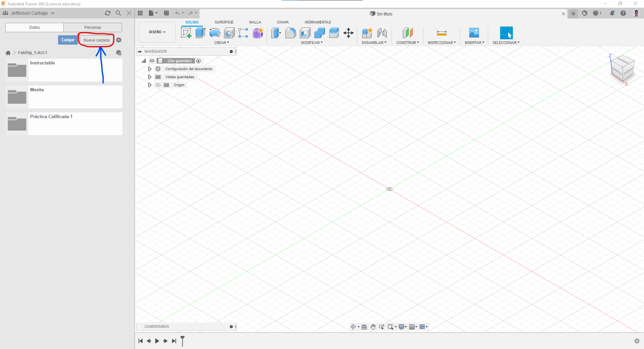Toggle the data panel grid icon
The image size is (644, 349).
tap(140, 13)
